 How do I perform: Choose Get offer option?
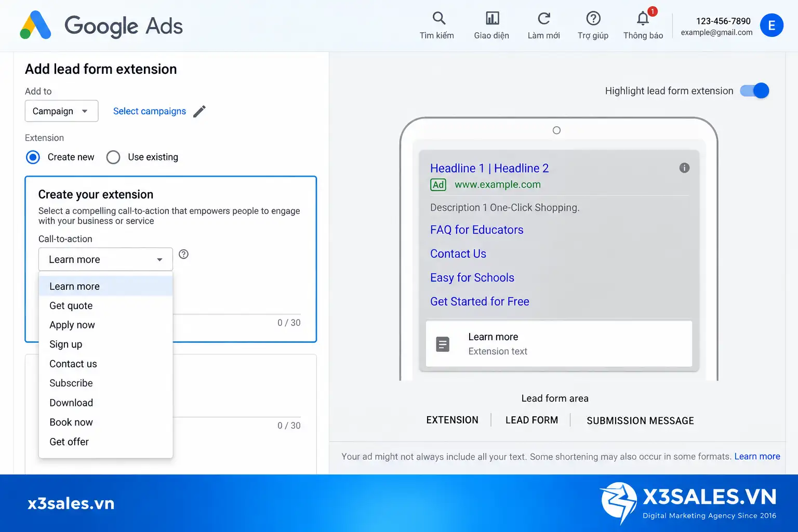pos(105,442)
